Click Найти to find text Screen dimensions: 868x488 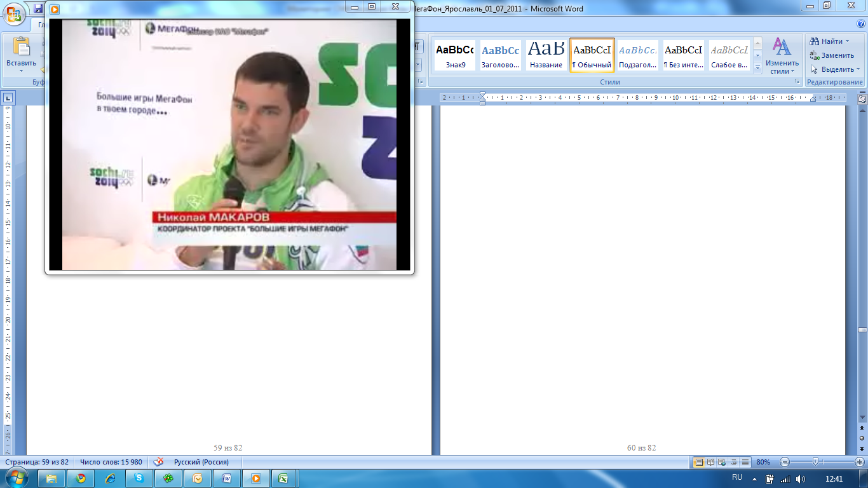click(827, 41)
